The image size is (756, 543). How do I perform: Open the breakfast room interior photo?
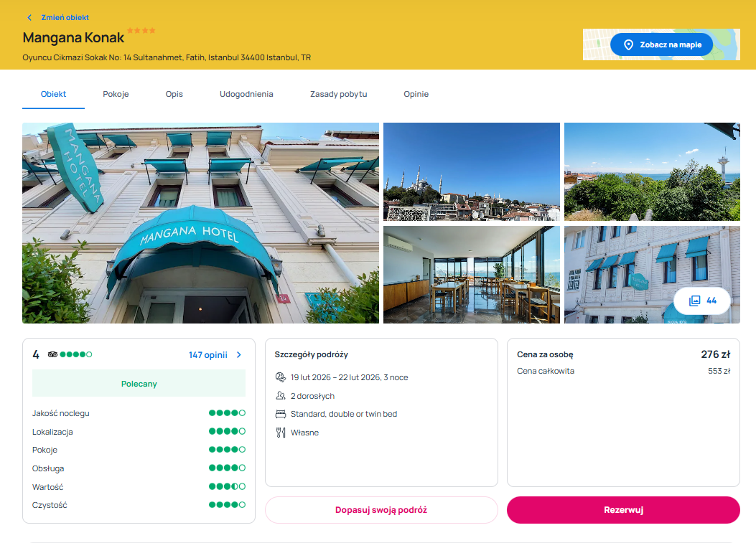[471, 275]
